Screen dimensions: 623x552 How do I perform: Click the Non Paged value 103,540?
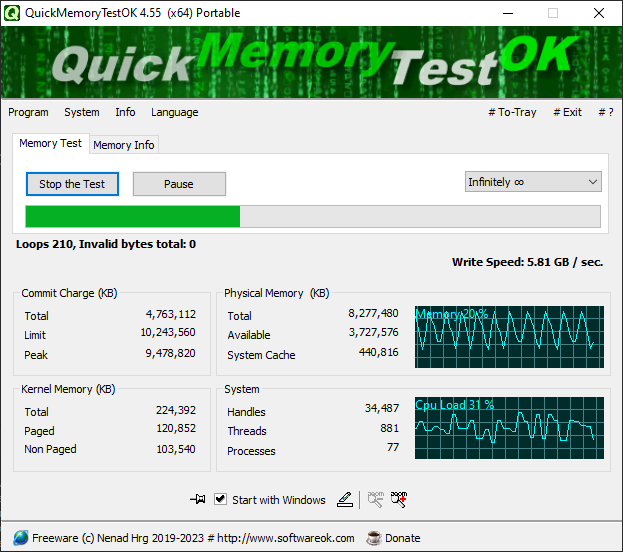coord(176,449)
